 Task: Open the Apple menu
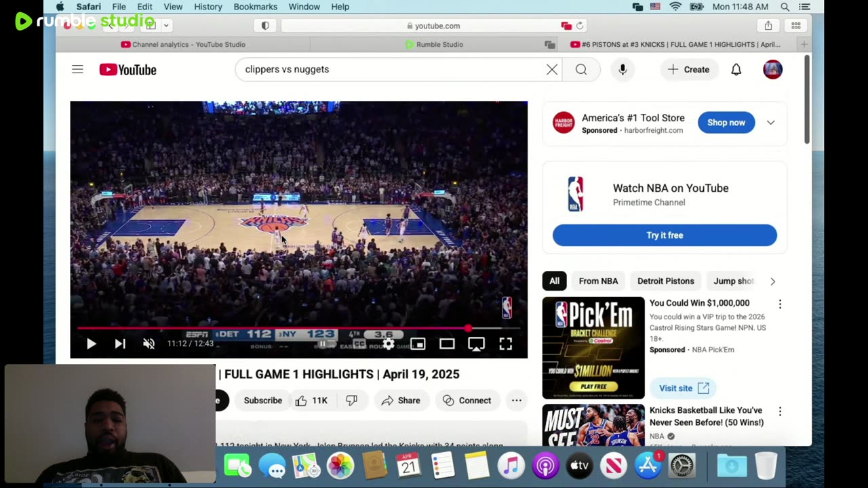(x=60, y=7)
